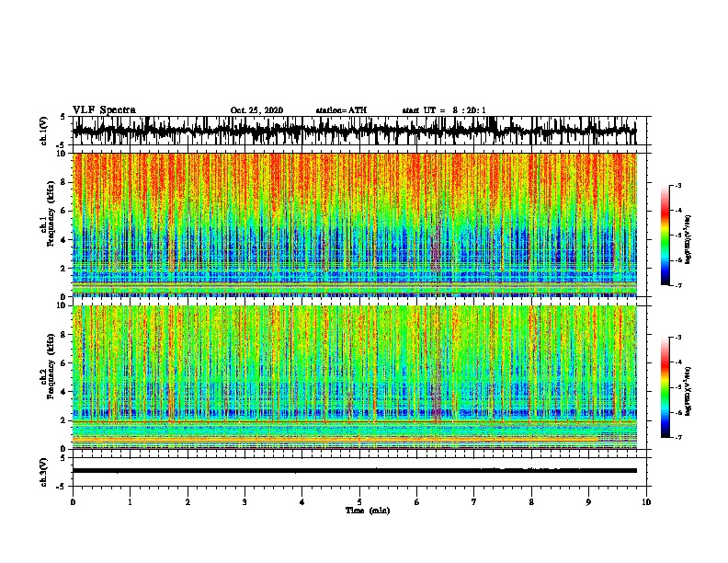
Task: Click the ch.2 spectrogram plot area
Action: point(354,377)
